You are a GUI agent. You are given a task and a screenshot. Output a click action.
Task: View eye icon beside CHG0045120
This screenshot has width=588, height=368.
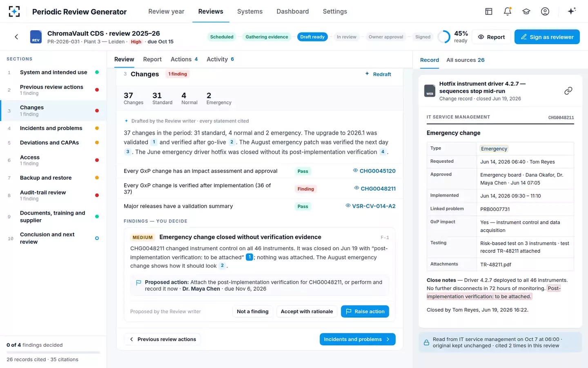[x=355, y=171]
